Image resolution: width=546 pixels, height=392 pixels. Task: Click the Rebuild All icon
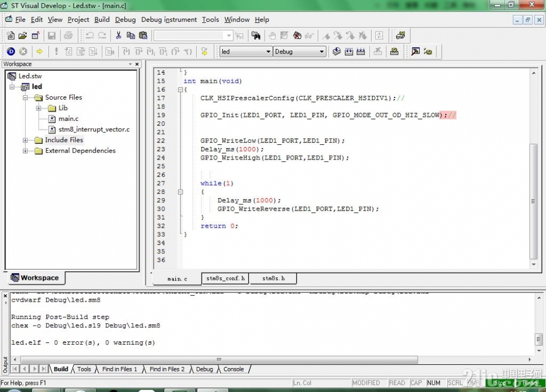tap(361, 52)
